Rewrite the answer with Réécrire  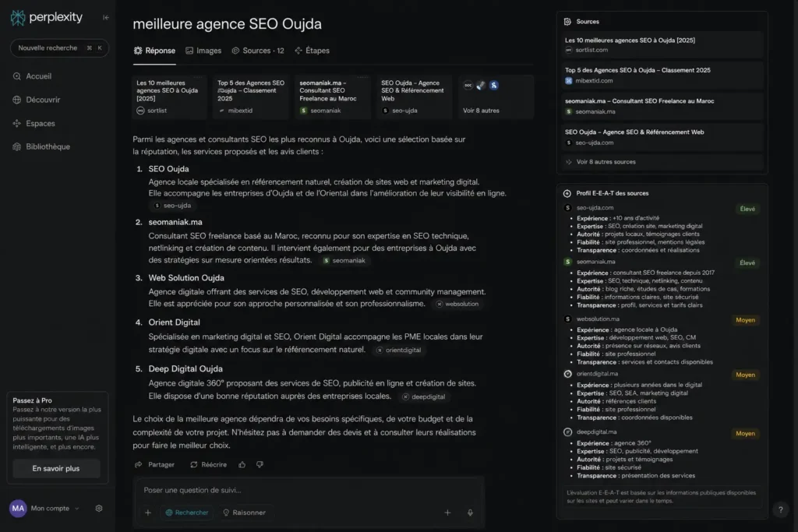[208, 464]
